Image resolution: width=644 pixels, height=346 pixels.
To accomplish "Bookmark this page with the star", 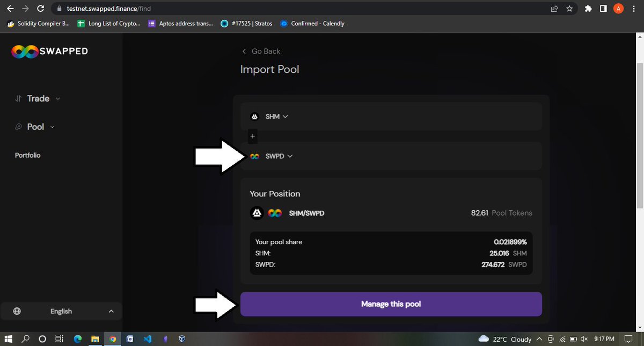I will click(x=569, y=9).
